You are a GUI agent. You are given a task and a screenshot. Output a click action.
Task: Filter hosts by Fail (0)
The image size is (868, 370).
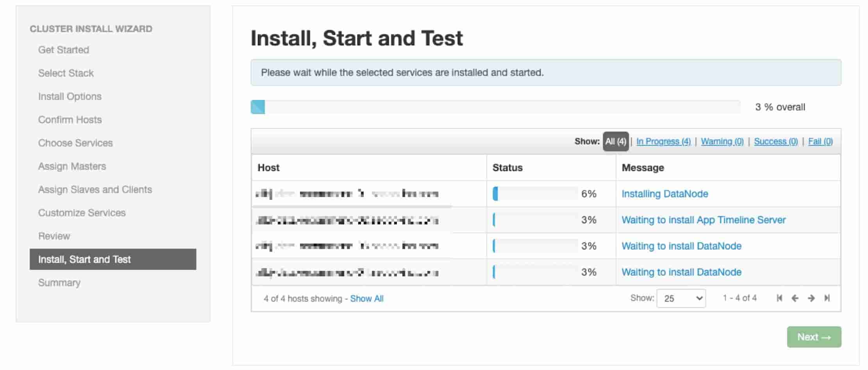point(820,141)
